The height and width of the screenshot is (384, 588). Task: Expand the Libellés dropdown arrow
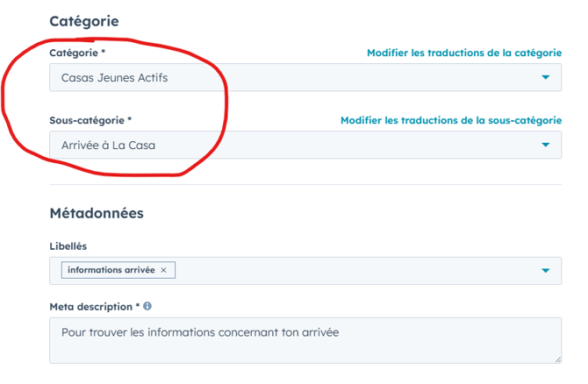pos(545,271)
